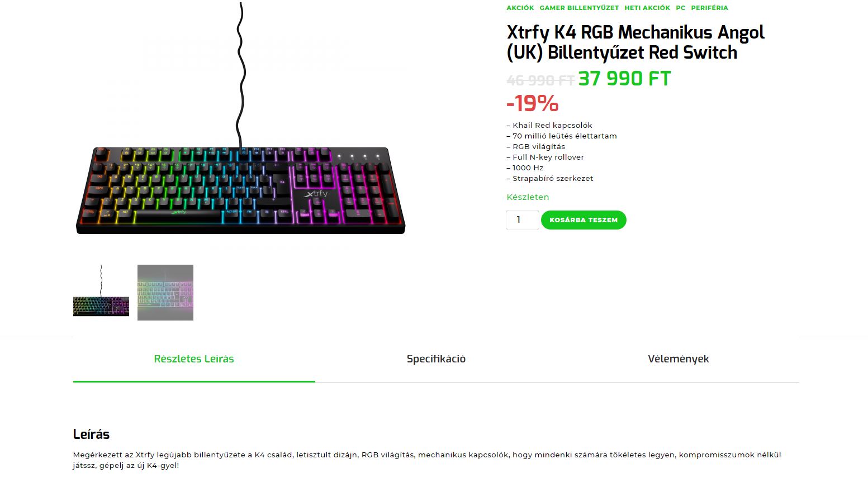The image size is (868, 478).
Task: Click the Leírás description heading
Action: pyautogui.click(x=91, y=434)
